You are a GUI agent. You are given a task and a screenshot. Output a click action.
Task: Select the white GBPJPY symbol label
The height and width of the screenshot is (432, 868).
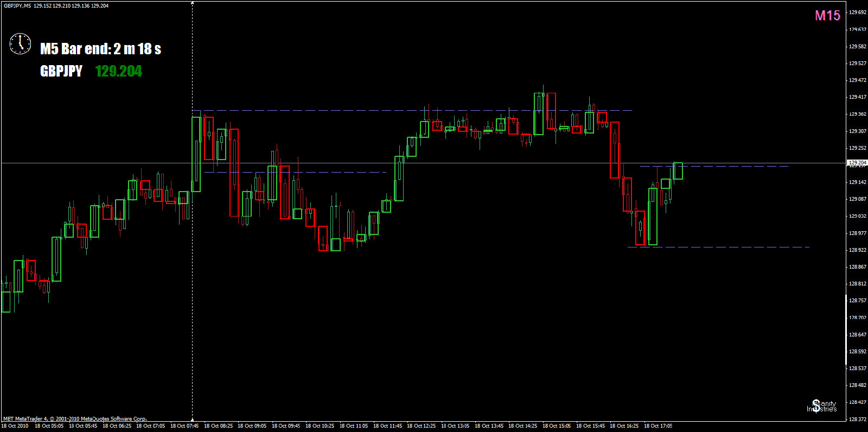pos(61,71)
